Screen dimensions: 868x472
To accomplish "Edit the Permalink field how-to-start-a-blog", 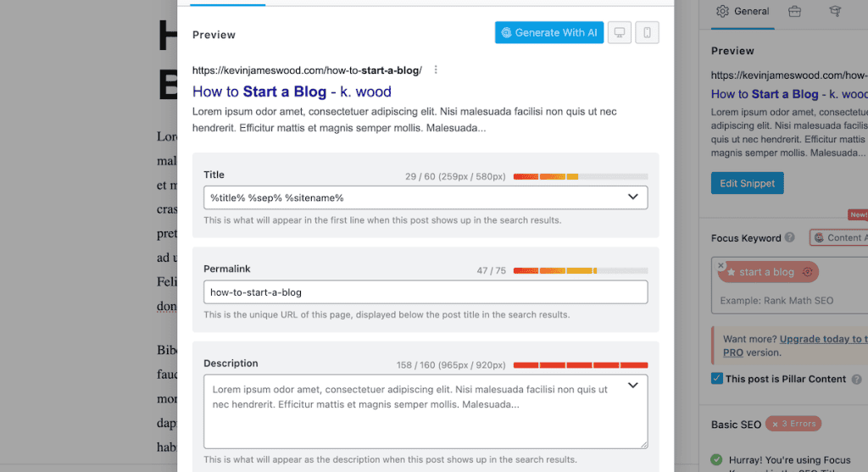I will point(426,292).
